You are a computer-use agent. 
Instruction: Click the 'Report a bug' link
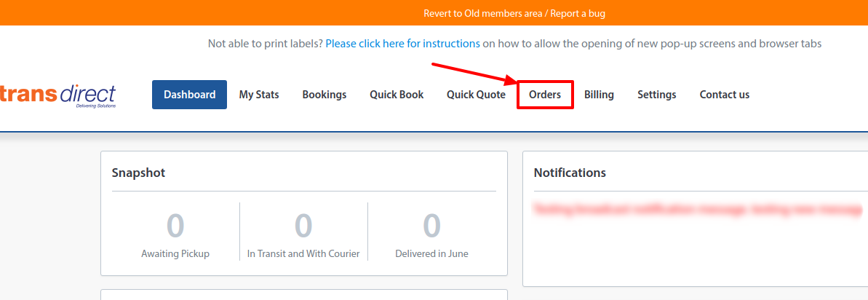coord(578,13)
